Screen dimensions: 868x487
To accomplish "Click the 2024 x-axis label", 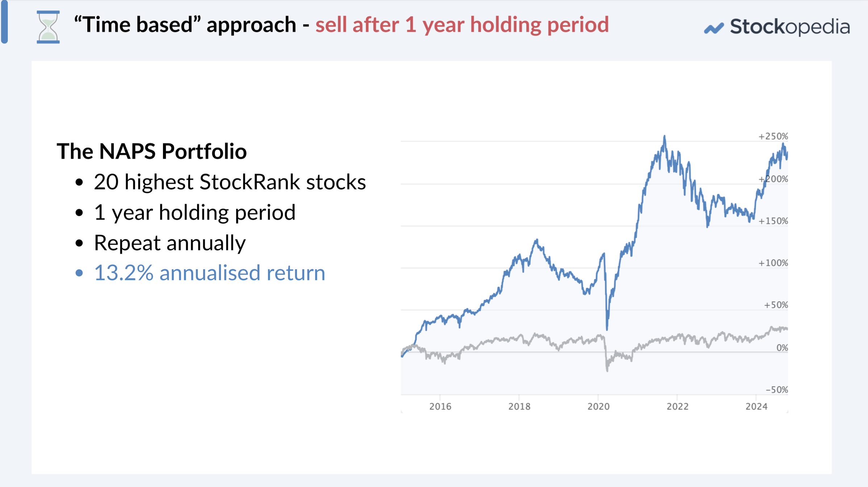I will pyautogui.click(x=756, y=407).
